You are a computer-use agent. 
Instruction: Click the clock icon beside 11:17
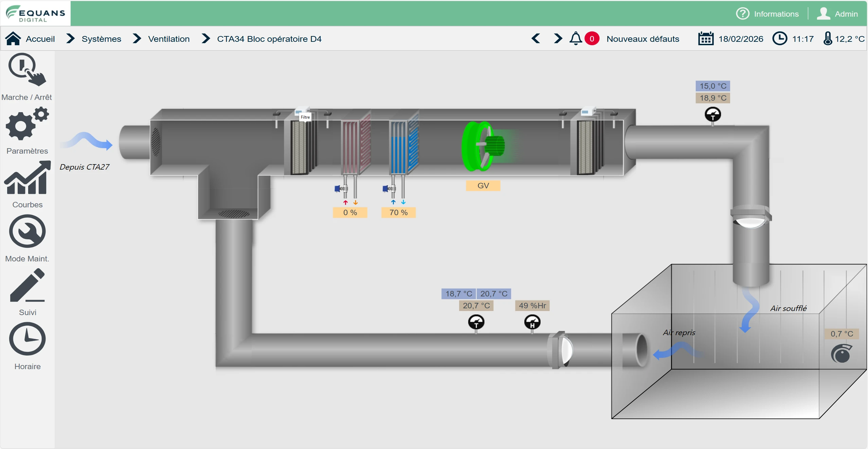coord(780,38)
